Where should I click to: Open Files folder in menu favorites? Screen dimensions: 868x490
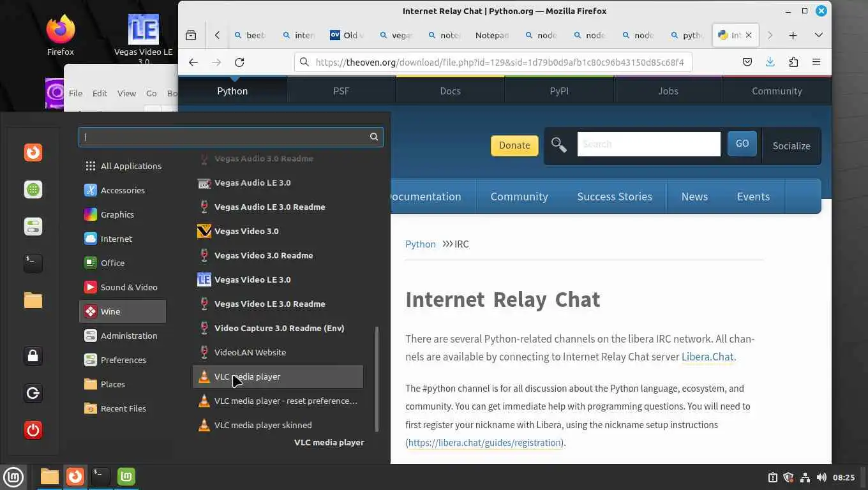(x=33, y=300)
